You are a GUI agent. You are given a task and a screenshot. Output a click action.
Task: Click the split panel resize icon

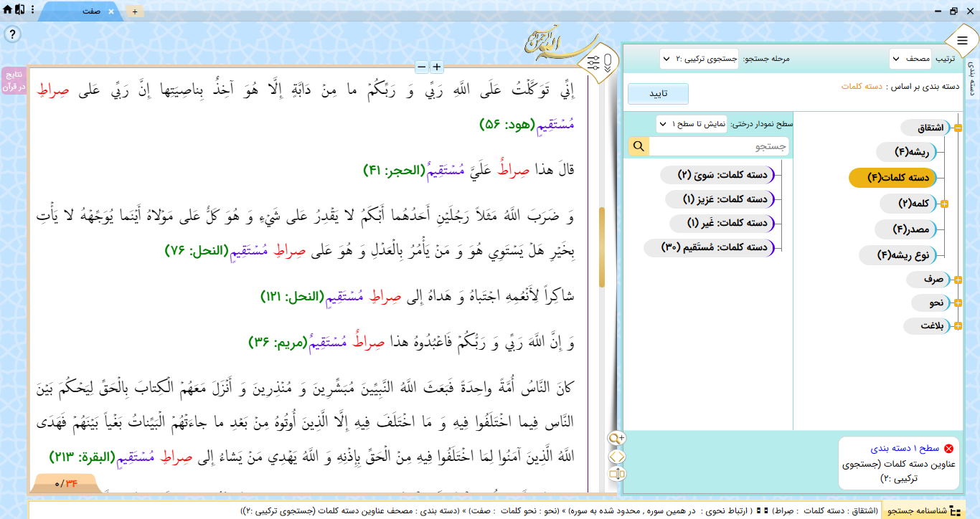(x=616, y=474)
